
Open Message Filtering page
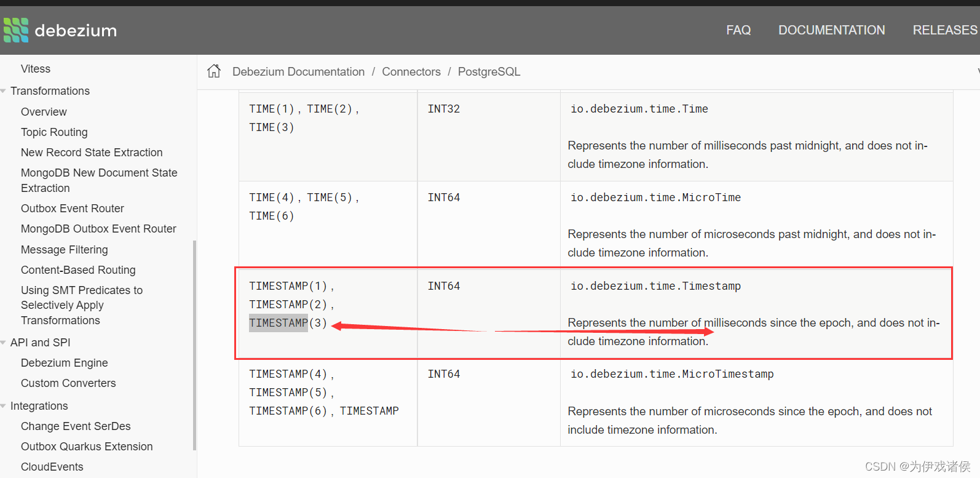pyautogui.click(x=65, y=250)
